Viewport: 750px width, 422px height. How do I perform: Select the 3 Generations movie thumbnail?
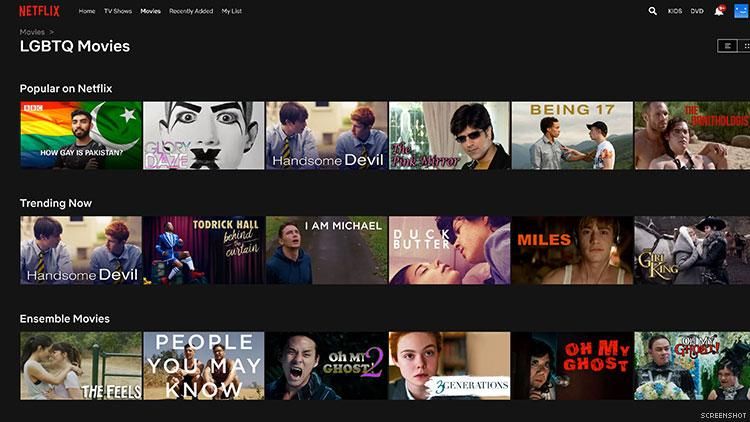[449, 366]
